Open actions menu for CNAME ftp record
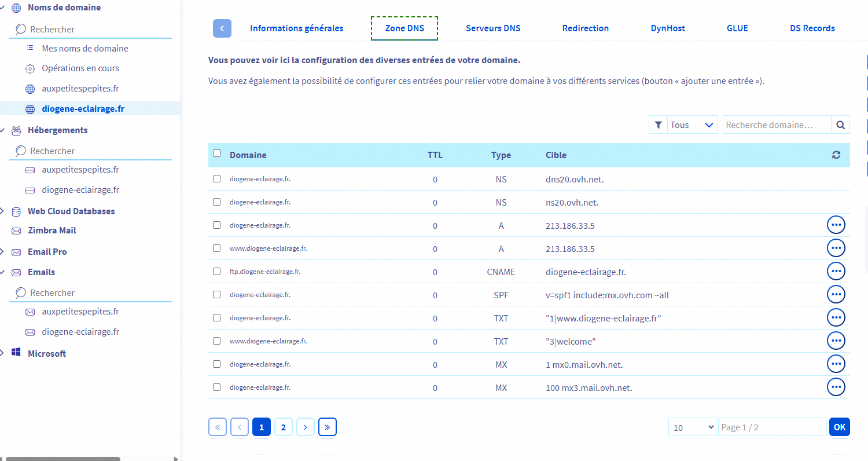 tap(836, 271)
